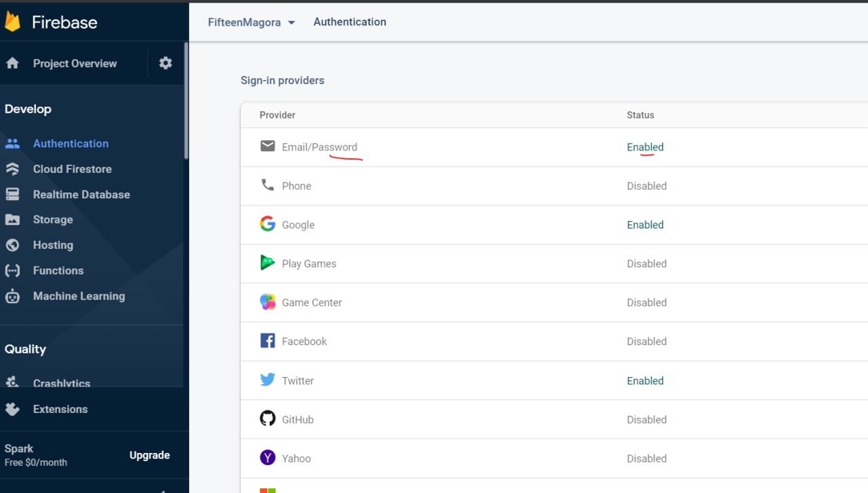The height and width of the screenshot is (493, 868).
Task: Open the Phone provider row
Action: [555, 186]
